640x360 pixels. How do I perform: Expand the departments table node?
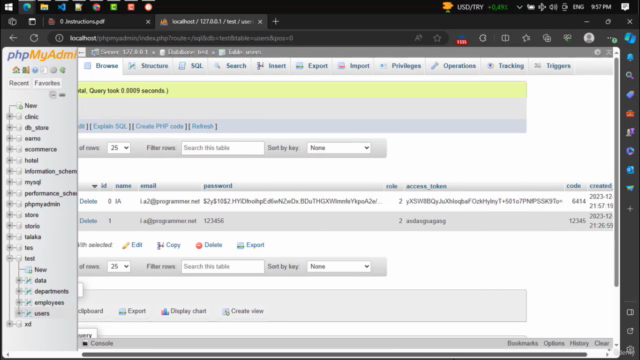19,291
